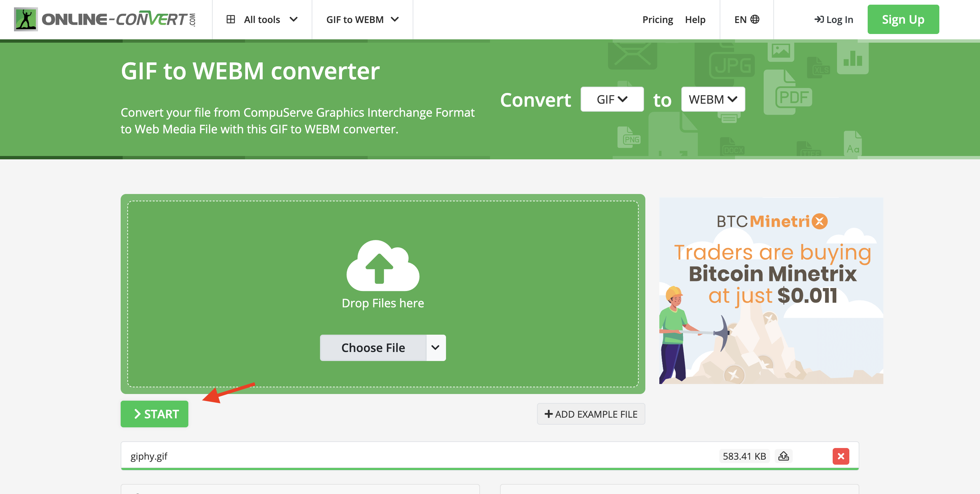Open the Help page

695,19
